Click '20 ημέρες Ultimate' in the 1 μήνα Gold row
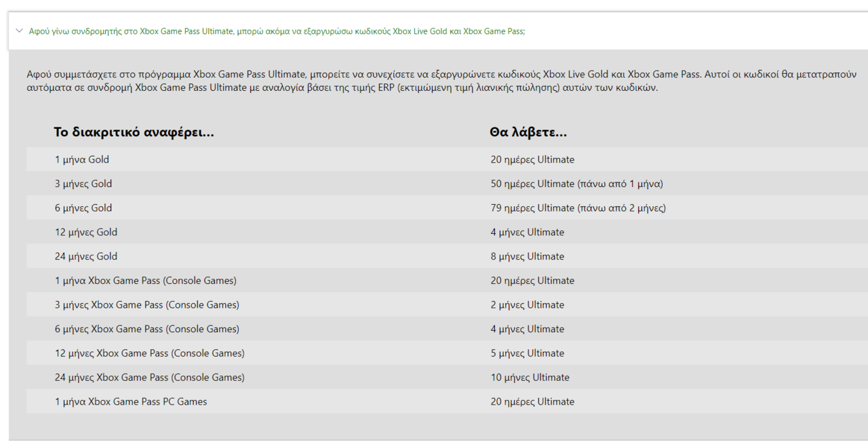The width and height of the screenshot is (868, 444). [532, 159]
